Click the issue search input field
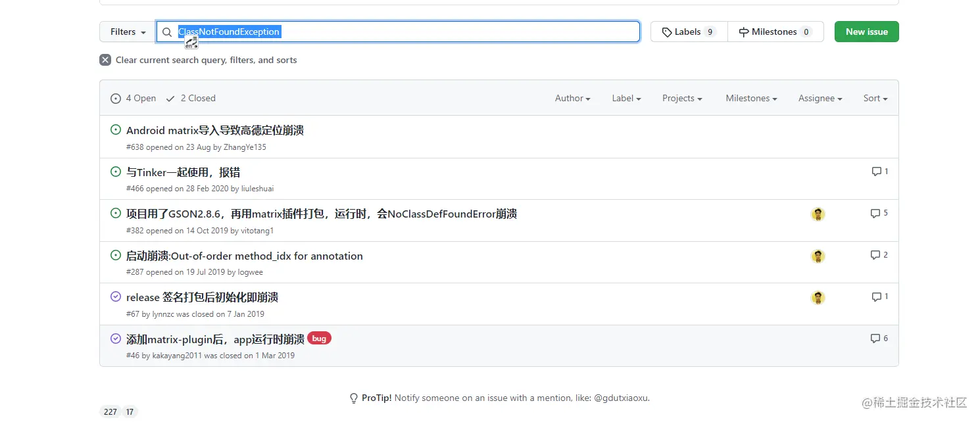Screen dimensions: 980x422 [x=398, y=32]
